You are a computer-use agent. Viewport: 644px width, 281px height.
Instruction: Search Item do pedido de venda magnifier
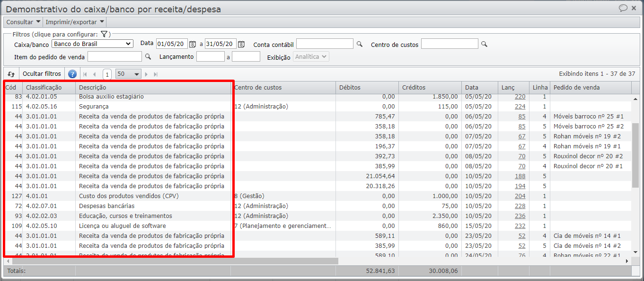(x=148, y=57)
